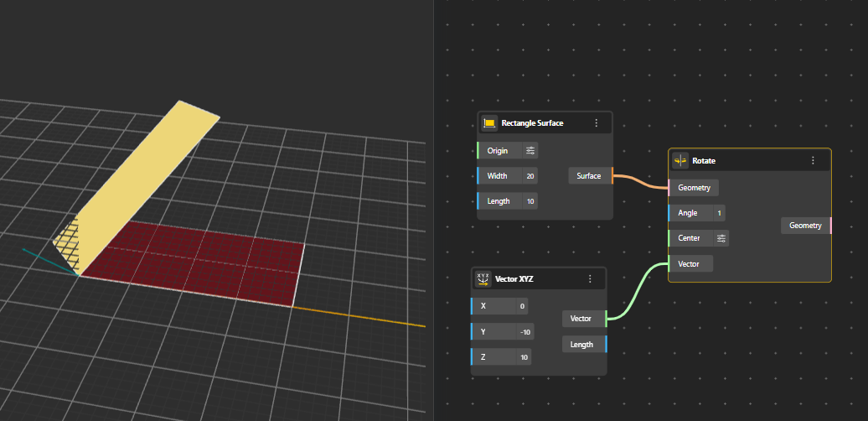Open Center settings sliders icon in Rotate
Viewport: 868px width, 421px height.
coord(721,238)
